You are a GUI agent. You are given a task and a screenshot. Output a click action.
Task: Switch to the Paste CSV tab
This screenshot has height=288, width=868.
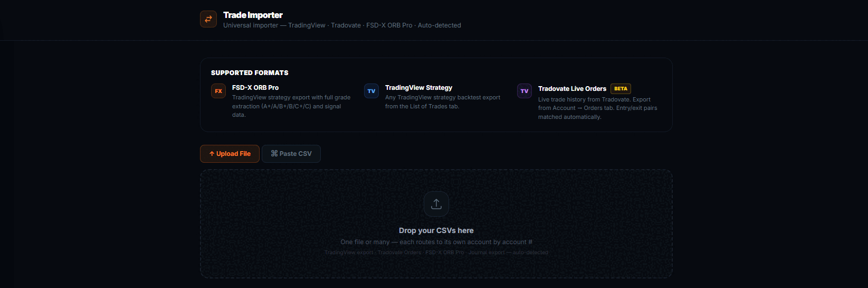point(291,154)
